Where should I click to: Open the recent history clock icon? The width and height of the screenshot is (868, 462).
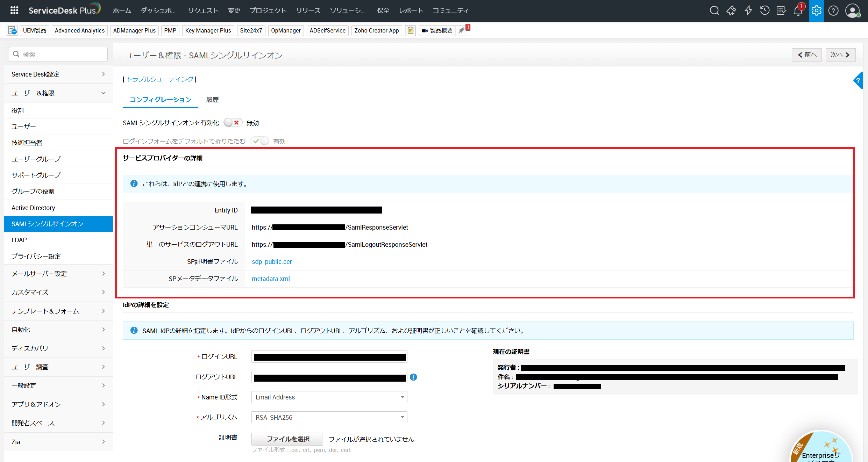pyautogui.click(x=764, y=10)
